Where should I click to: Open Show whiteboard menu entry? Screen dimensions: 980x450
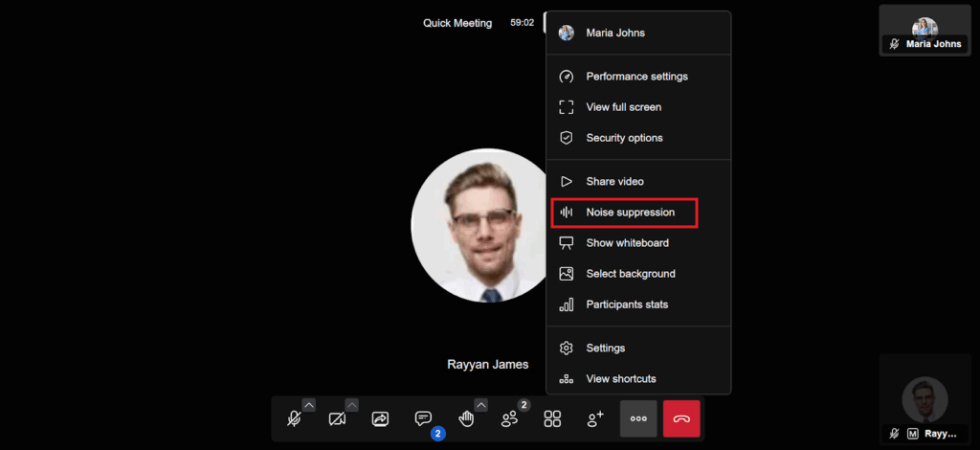(x=627, y=243)
